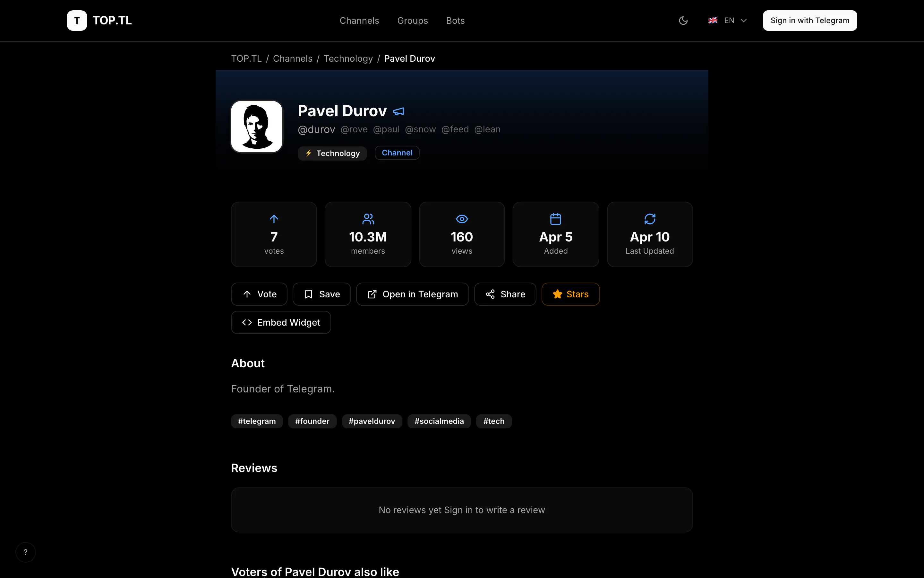Click the Apr 5 added date
This screenshot has width=924, height=578.
[x=556, y=237]
